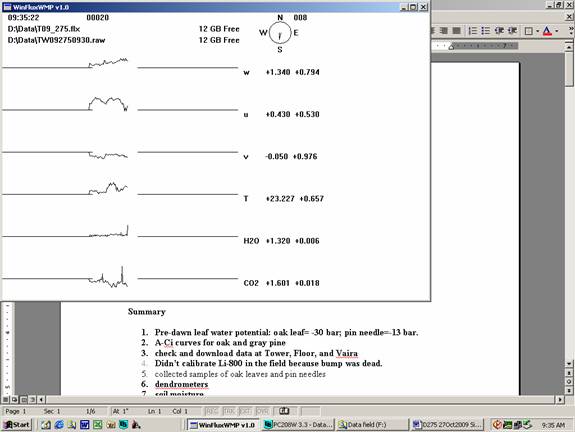The height and width of the screenshot is (432, 575).
Task: Click the decrease indent icon in Word
Action: [x=499, y=31]
